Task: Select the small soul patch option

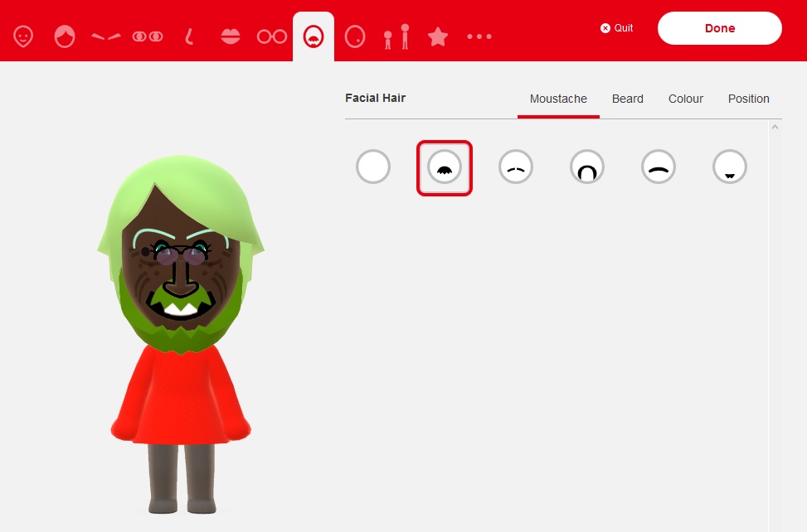Action: tap(730, 167)
